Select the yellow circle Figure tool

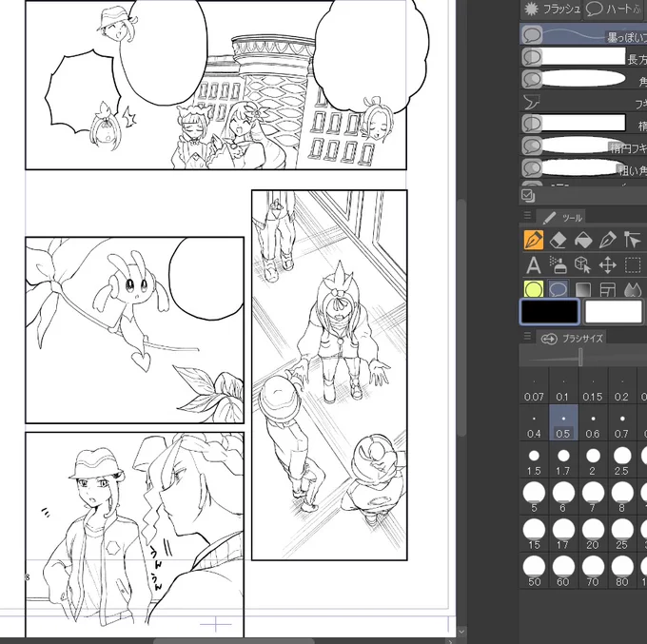tap(534, 289)
